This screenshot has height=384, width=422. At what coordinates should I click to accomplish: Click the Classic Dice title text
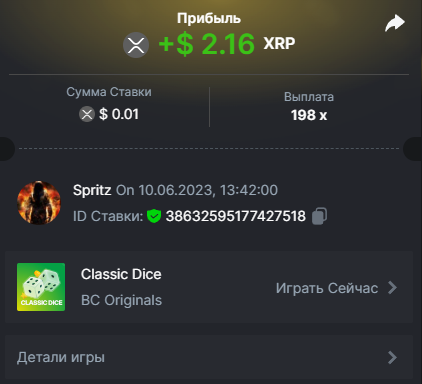(x=121, y=274)
